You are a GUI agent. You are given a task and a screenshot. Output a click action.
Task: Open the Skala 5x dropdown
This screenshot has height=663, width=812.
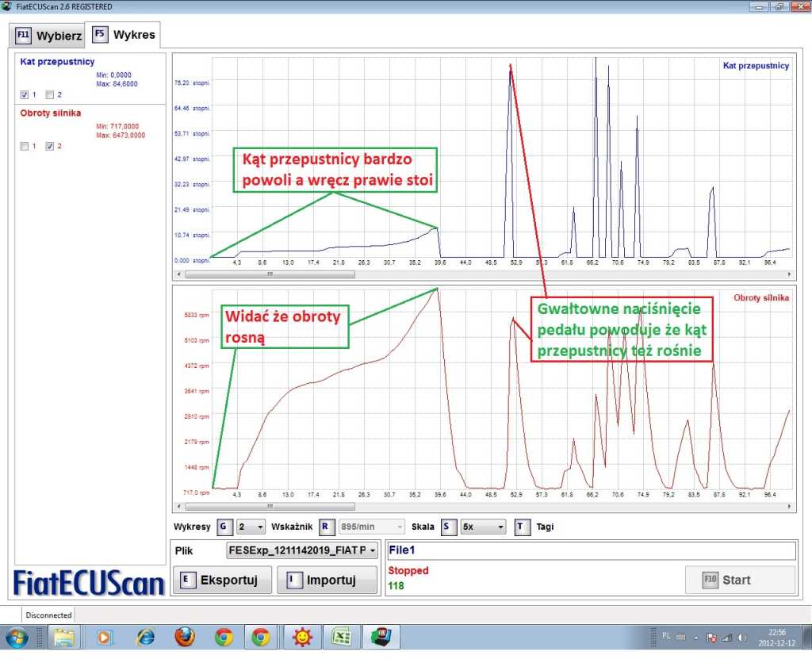(x=484, y=527)
